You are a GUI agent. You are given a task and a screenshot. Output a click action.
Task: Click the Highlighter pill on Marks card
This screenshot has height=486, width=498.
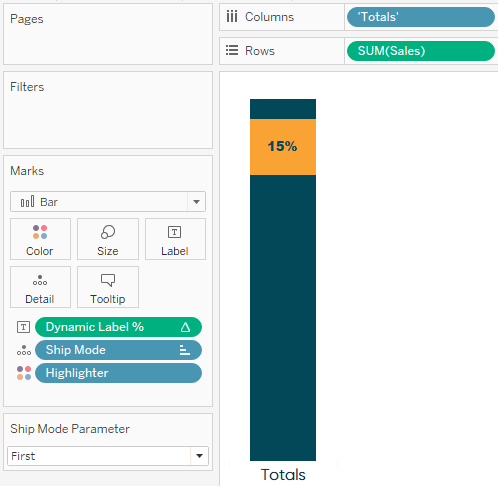coord(118,373)
